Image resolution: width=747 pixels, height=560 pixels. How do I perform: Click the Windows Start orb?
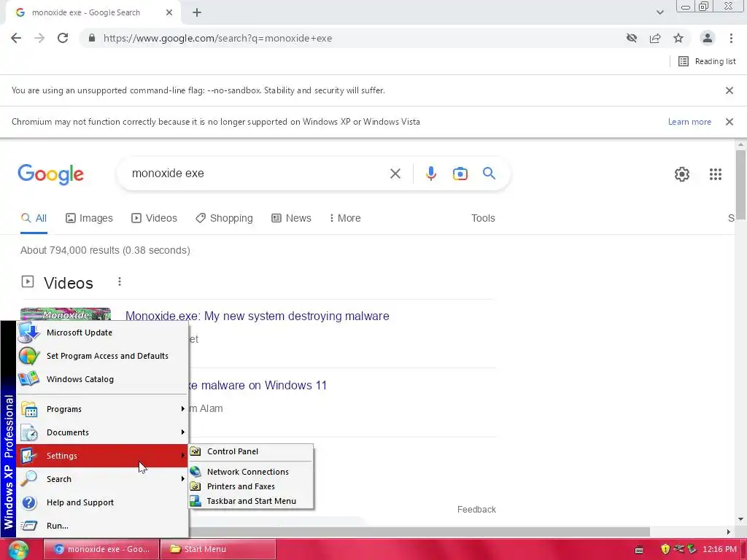coord(18,550)
